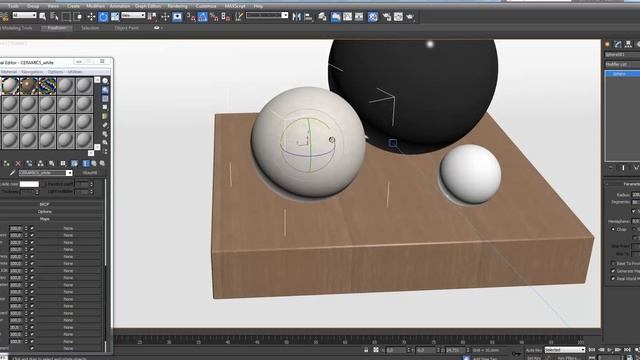The height and width of the screenshot is (360, 640).
Task: Click the diffuse color white swatch
Action: tap(29, 184)
